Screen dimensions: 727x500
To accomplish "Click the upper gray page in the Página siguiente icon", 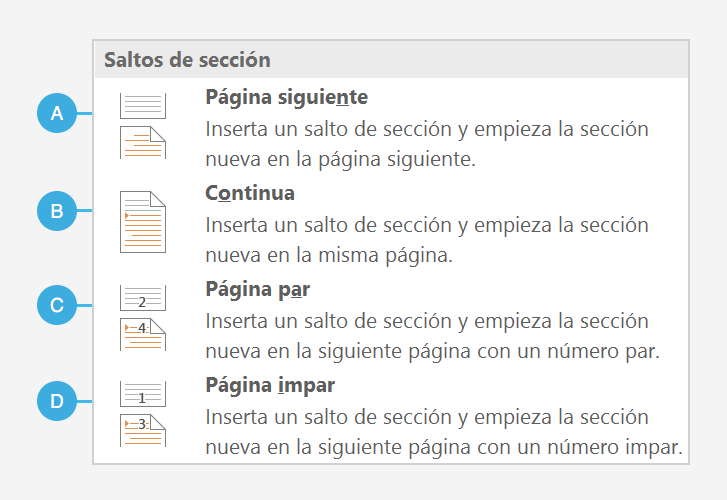I will tap(143, 106).
